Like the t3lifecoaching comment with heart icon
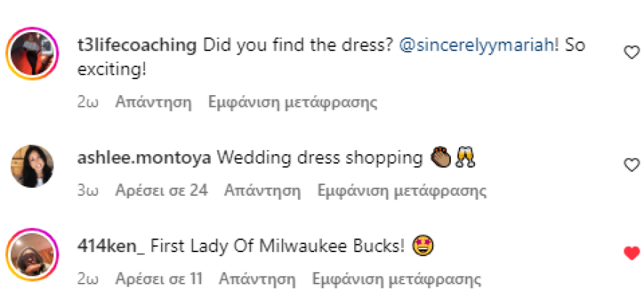The height and width of the screenshot is (307, 644). coord(631,53)
